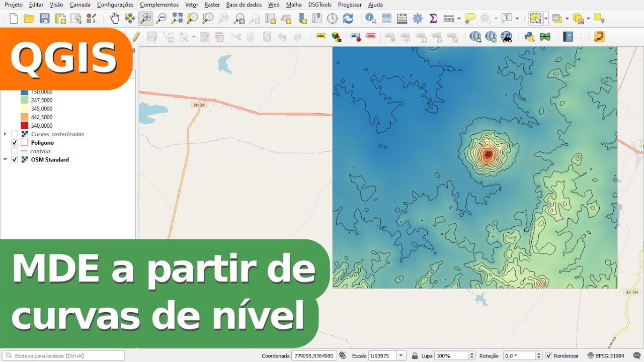Toggle OSM Standard layer visibility
The image size is (644, 362).
pos(15,160)
